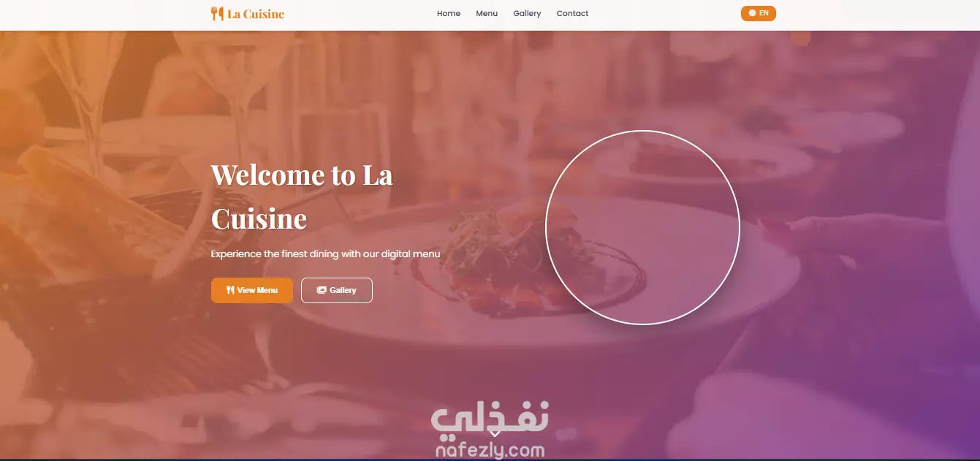
Task: Toggle the EN language switcher
Action: click(x=759, y=13)
